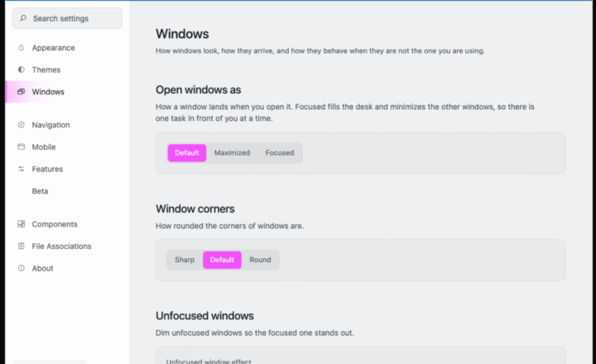Choose Round window corners
The image size is (596, 364).
(x=261, y=260)
